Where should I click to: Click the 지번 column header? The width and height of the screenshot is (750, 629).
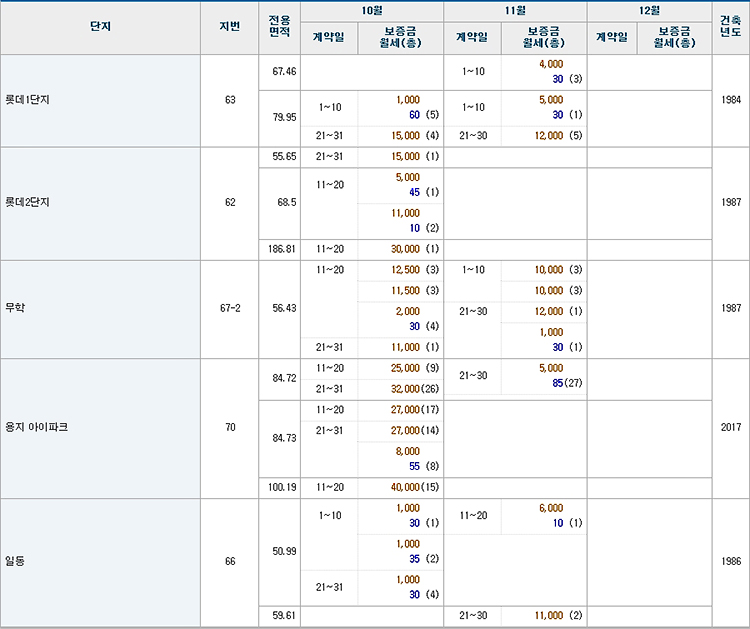(230, 27)
